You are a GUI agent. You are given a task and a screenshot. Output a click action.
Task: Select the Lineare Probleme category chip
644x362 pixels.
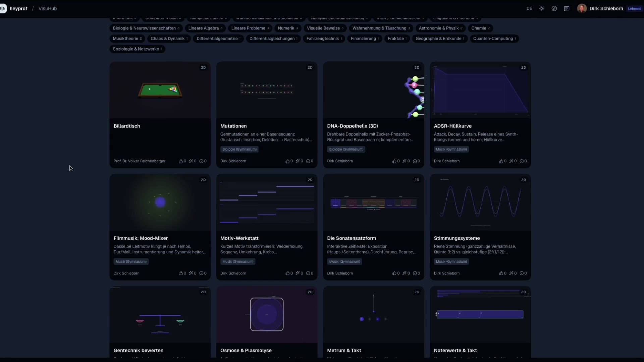(x=250, y=28)
